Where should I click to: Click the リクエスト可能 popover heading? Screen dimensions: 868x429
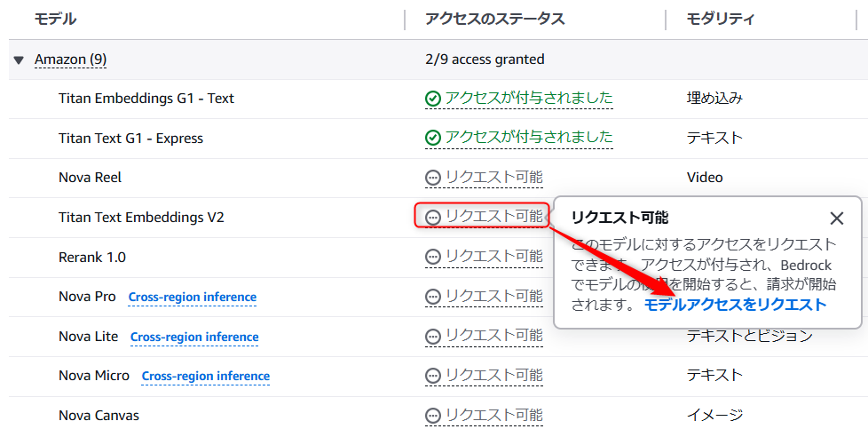coord(619,218)
